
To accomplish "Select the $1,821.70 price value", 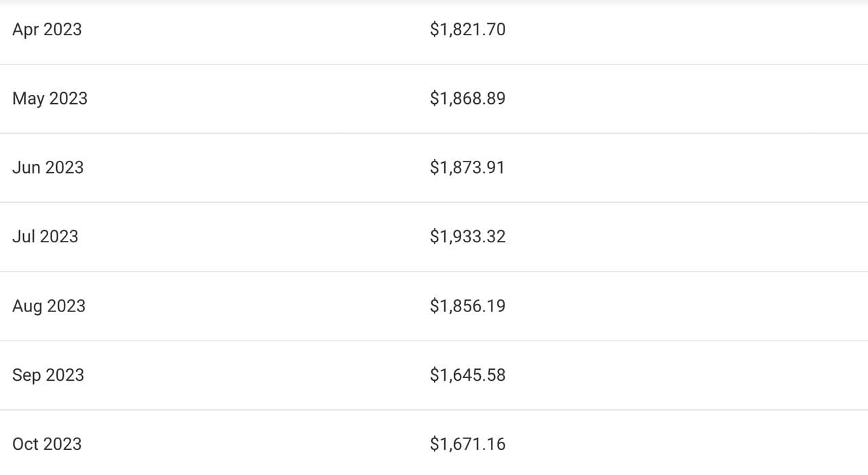I will (x=467, y=29).
